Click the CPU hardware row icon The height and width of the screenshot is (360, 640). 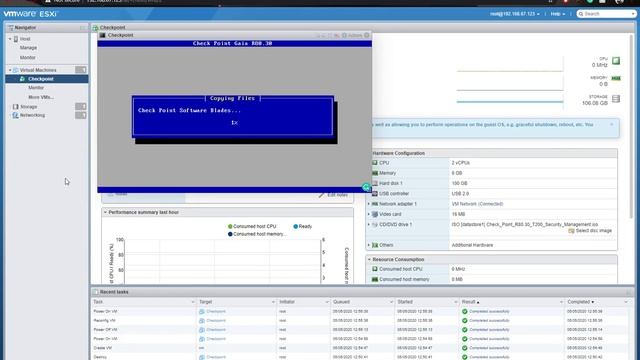375,162
